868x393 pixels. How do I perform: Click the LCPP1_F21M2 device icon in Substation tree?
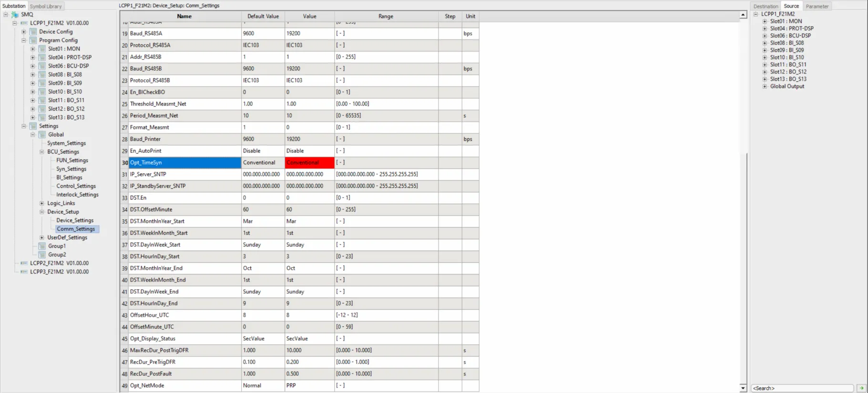[x=24, y=23]
